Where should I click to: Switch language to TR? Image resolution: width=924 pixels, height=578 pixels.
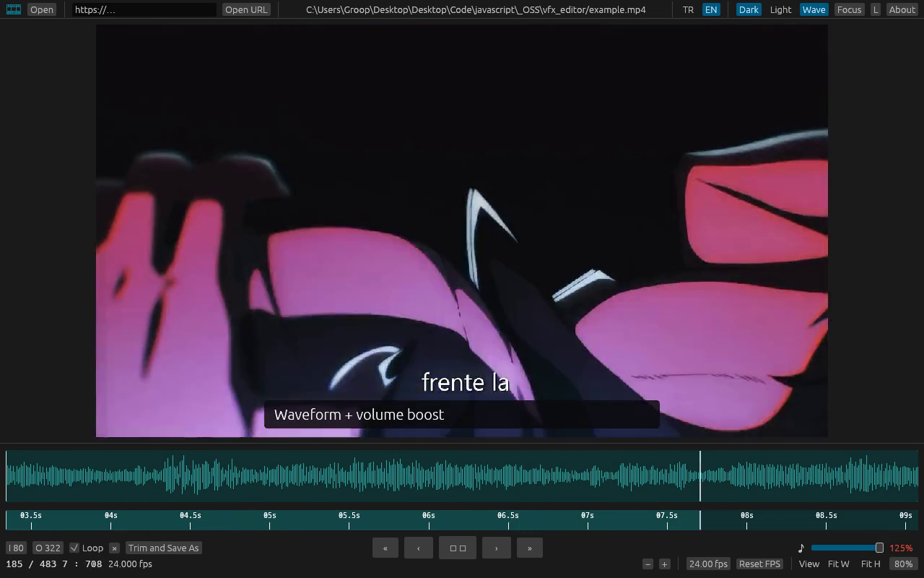click(688, 9)
